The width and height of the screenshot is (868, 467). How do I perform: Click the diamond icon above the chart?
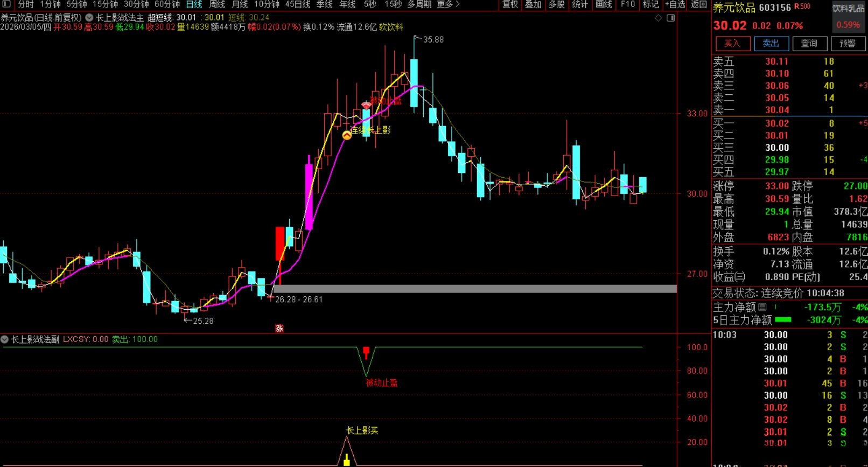point(658,18)
